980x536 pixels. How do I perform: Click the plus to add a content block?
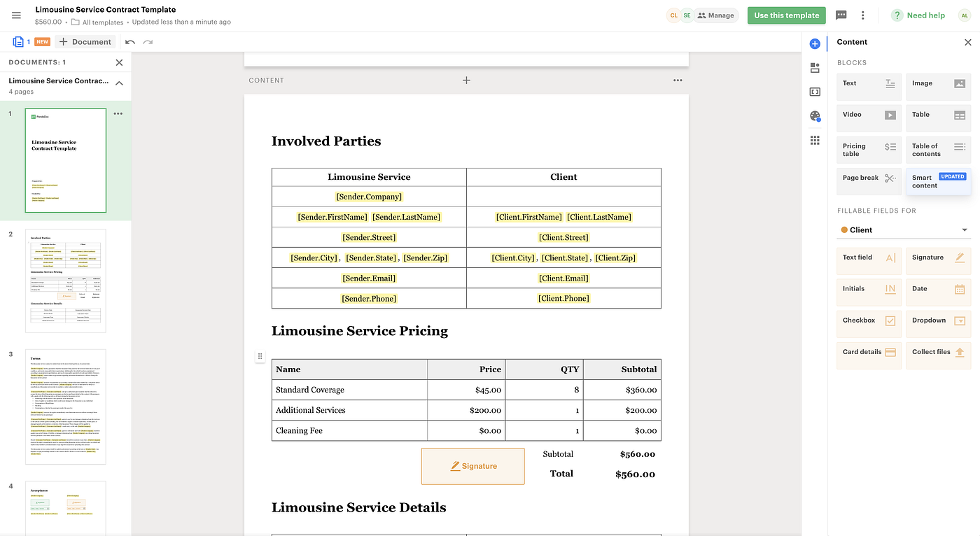click(x=466, y=80)
